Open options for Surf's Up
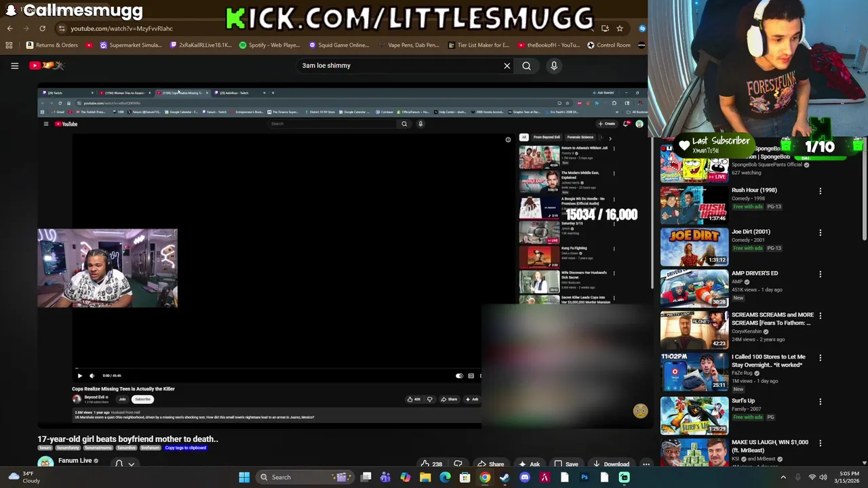This screenshot has height=488, width=868. 820,401
